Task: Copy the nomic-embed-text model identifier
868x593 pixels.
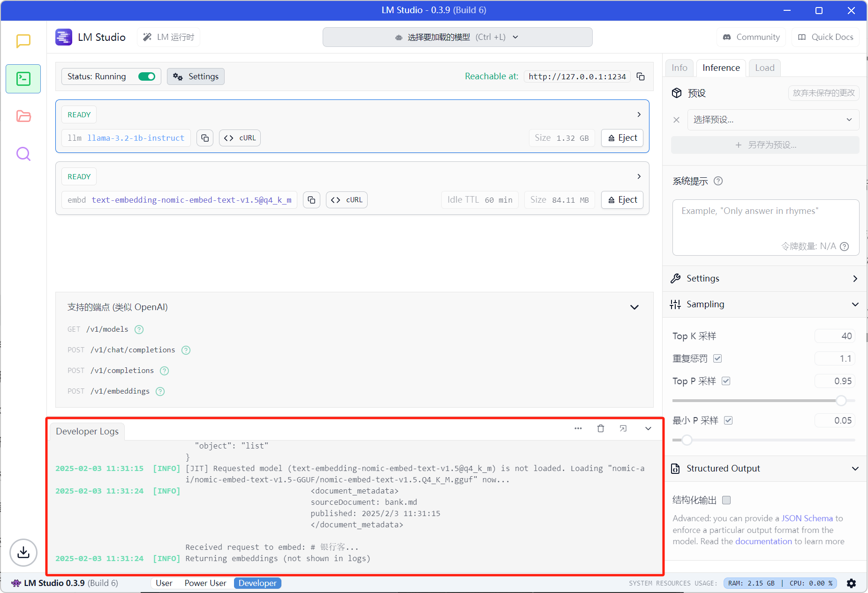Action: coord(311,200)
